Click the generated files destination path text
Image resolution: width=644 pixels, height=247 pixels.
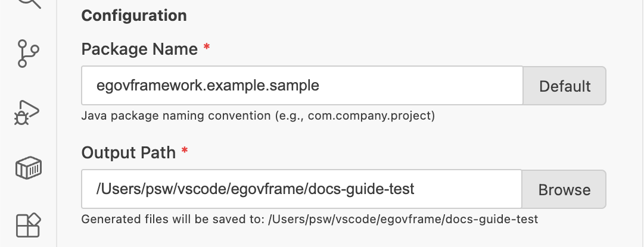point(403,219)
